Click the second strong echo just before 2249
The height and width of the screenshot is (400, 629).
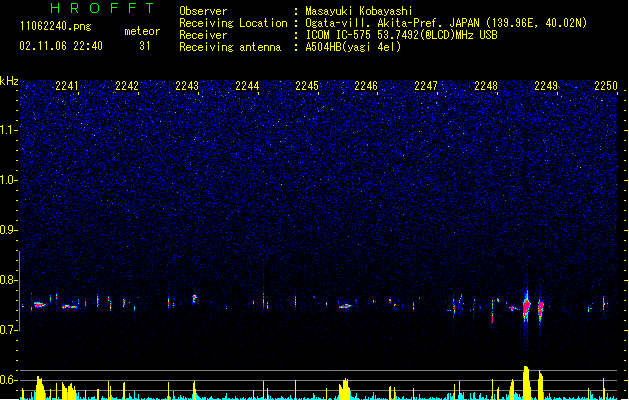[540, 309]
